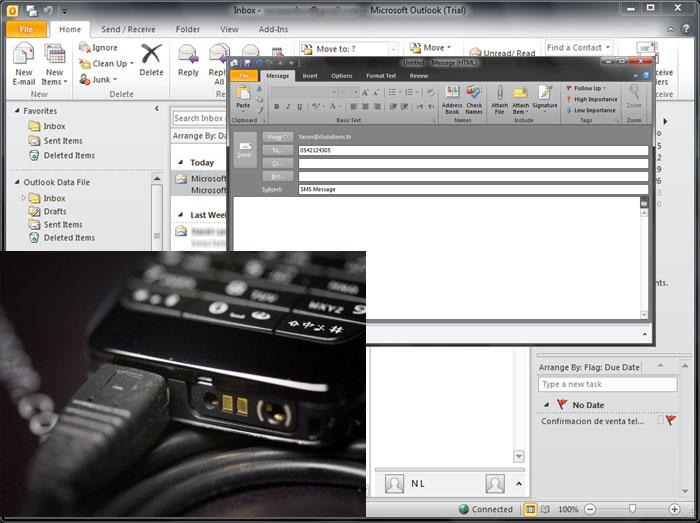
Task: Click Normal view icon in status bar
Action: click(530, 509)
